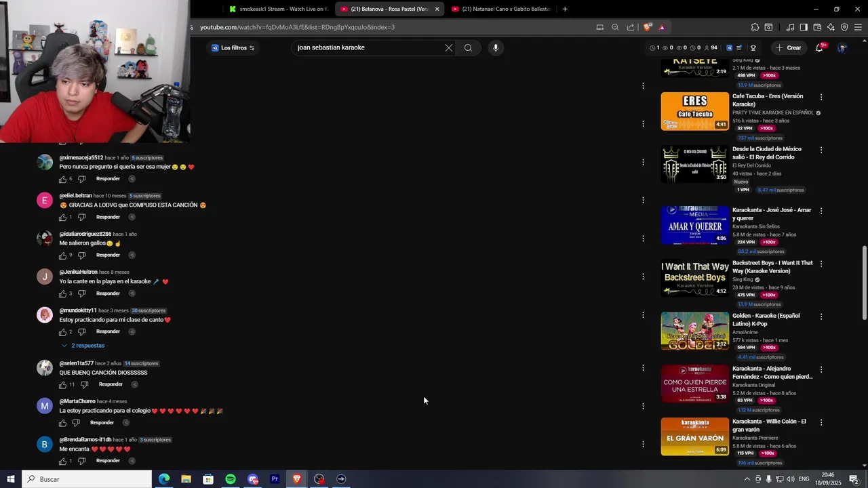Open three-dot menu for Golden Karaoke K-Pop video
Screen dimensions: 868x488
coord(821,317)
